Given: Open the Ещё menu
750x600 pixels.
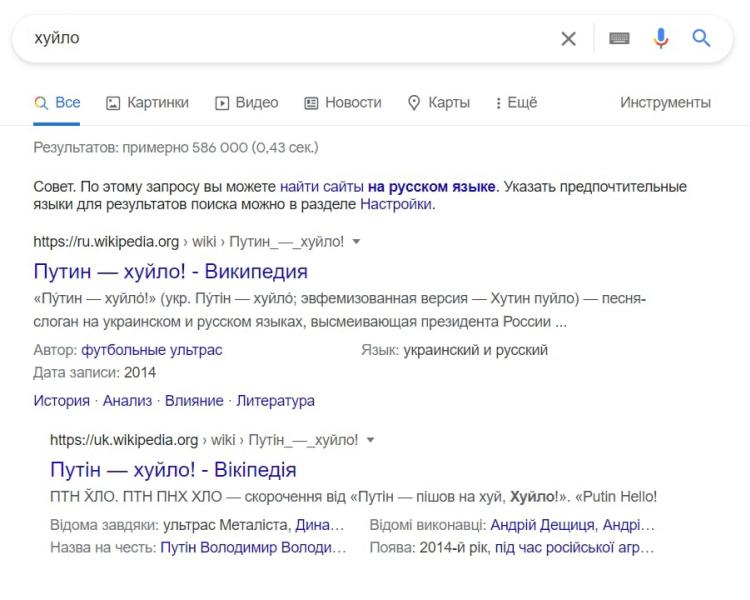Looking at the screenshot, I should (516, 102).
